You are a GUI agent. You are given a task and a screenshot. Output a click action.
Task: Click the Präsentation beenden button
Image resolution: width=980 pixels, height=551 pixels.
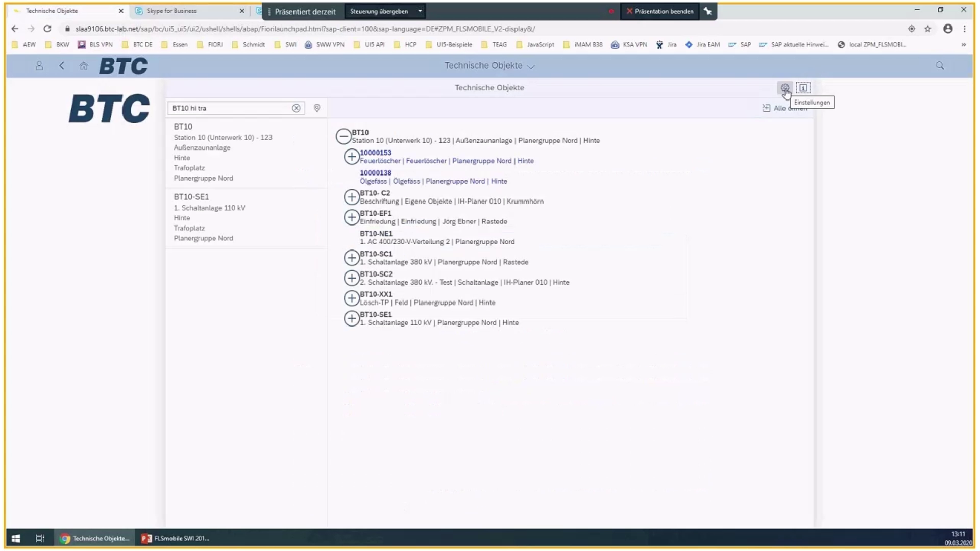(659, 11)
